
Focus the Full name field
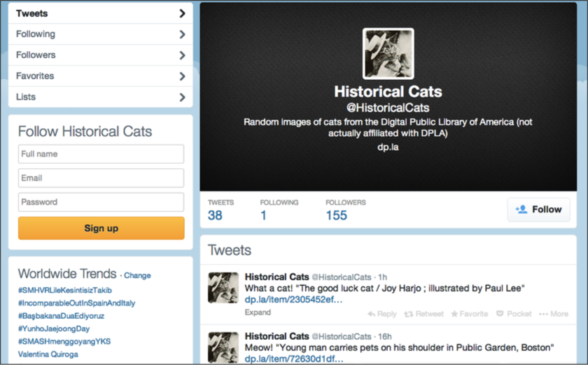[101, 154]
